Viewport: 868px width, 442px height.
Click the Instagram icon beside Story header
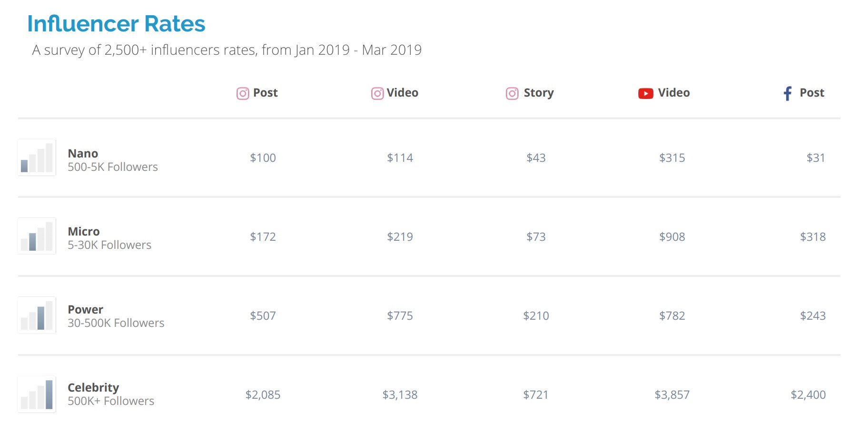point(512,93)
